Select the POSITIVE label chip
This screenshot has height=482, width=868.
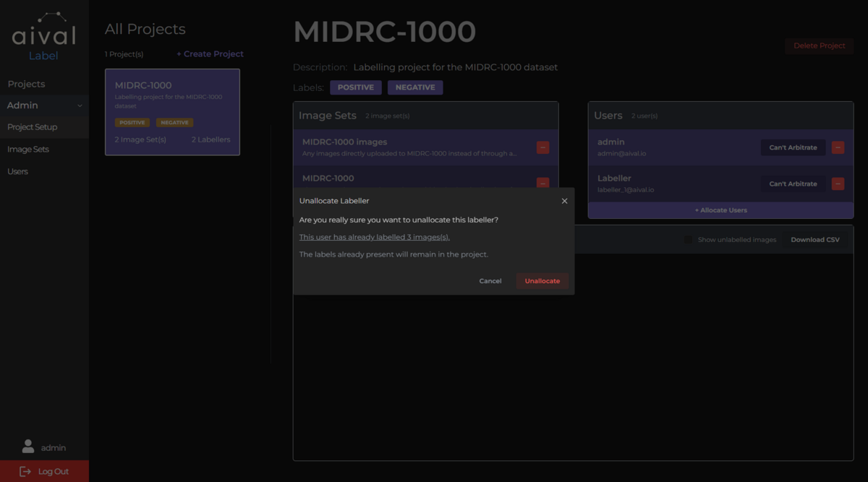[x=355, y=87]
